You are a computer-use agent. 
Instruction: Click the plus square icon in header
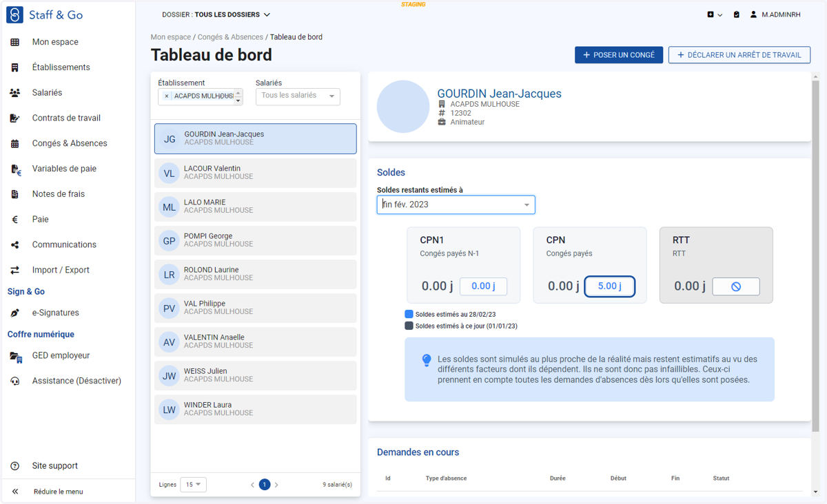point(711,14)
